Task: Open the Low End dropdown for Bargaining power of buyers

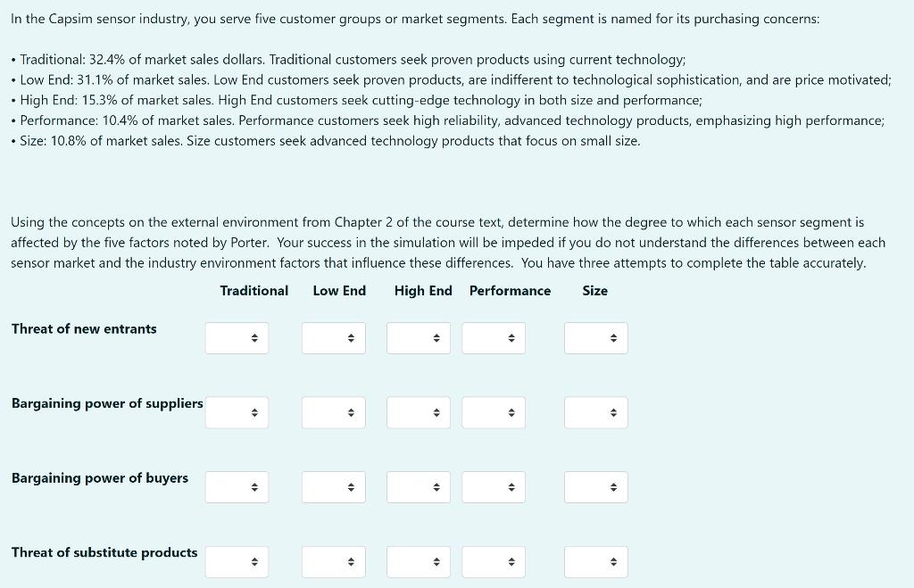Action: (333, 486)
